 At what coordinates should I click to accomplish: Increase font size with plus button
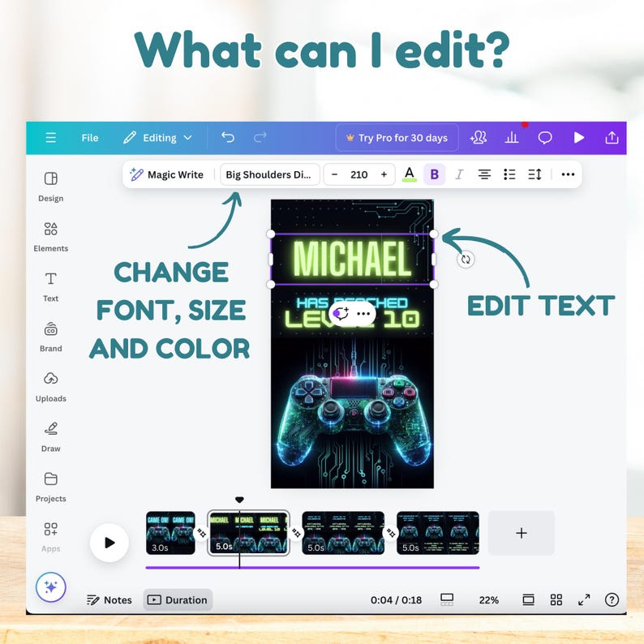click(x=384, y=174)
